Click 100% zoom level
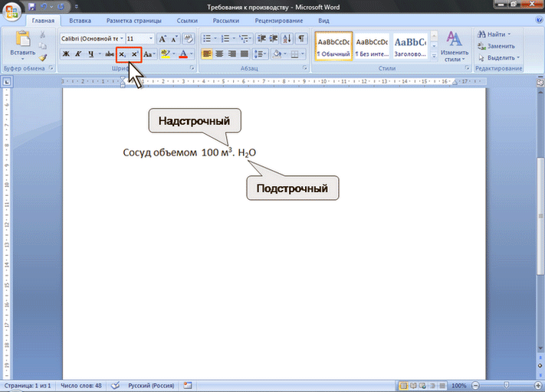 click(x=458, y=385)
